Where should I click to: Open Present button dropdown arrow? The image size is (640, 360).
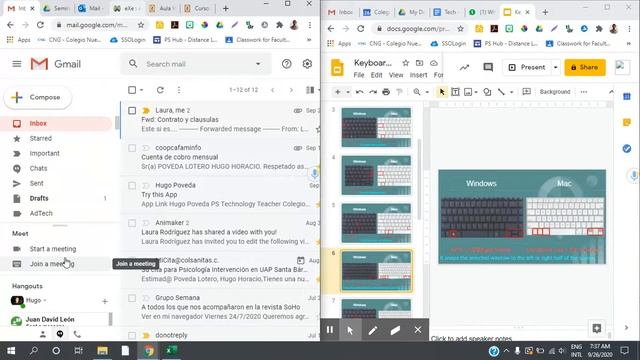tap(556, 67)
